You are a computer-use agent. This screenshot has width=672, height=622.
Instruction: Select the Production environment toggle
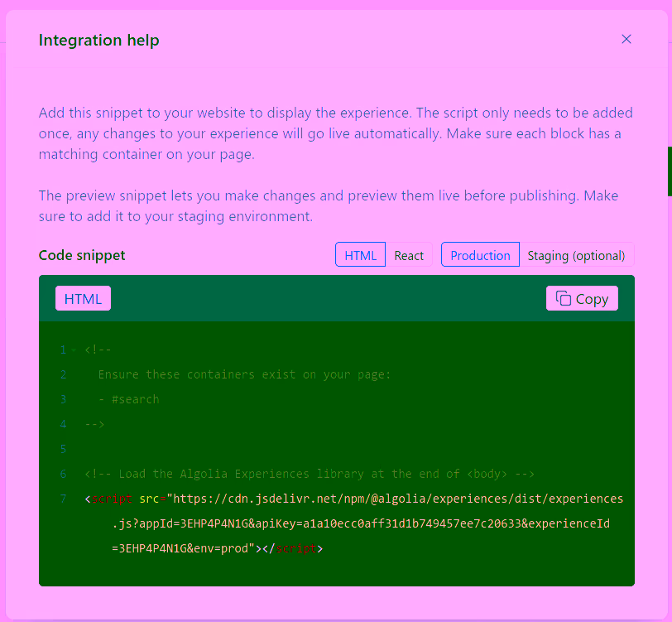click(481, 255)
